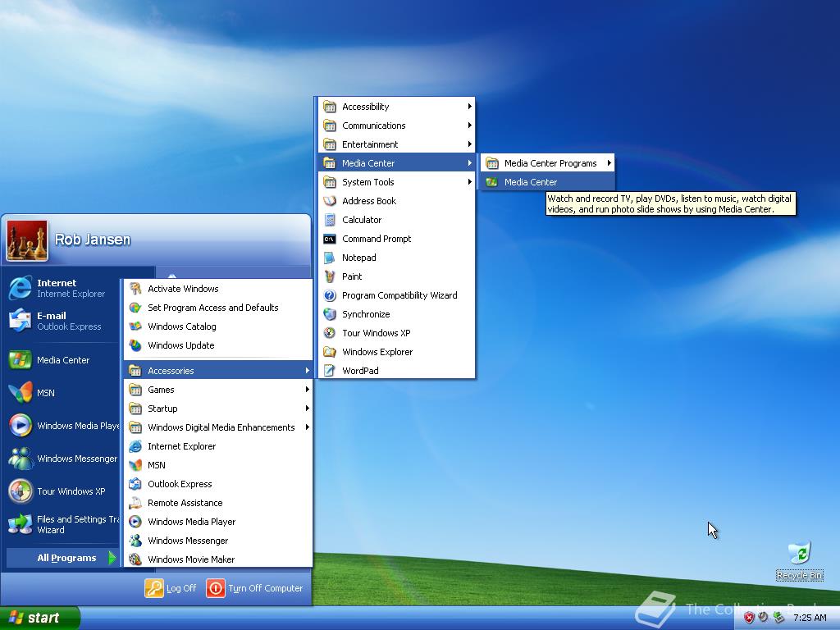This screenshot has height=630, width=840.
Task: Open Windows Messenger from the left start panel
Action: (x=63, y=458)
